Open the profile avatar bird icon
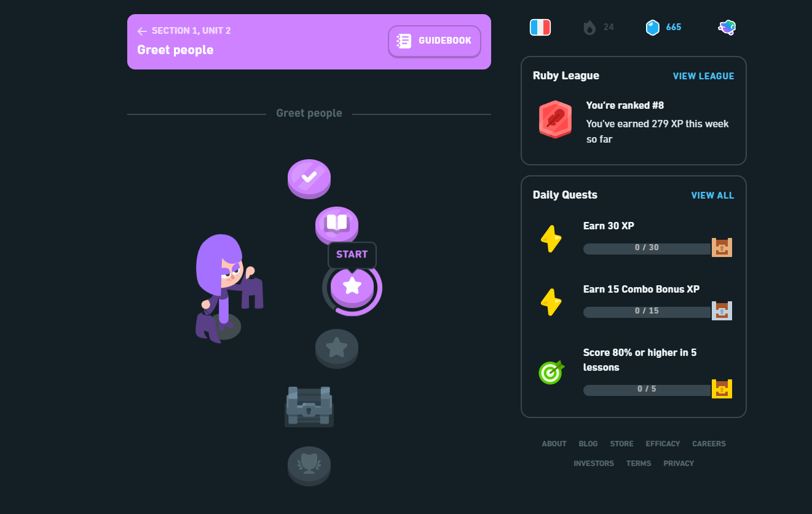The width and height of the screenshot is (812, 514). (x=727, y=27)
